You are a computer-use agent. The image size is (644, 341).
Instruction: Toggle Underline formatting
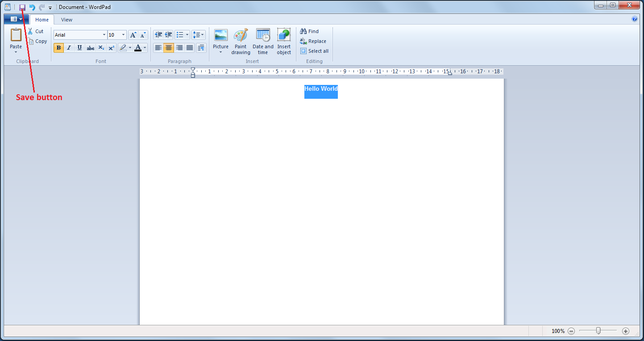[79, 48]
